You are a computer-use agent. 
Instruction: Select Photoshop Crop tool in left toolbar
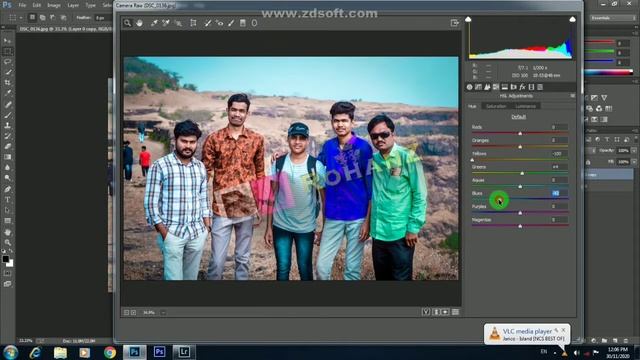pos(7,82)
